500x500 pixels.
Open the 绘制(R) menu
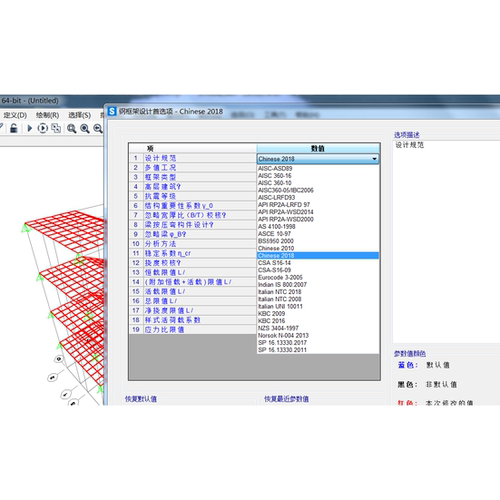pos(47,115)
